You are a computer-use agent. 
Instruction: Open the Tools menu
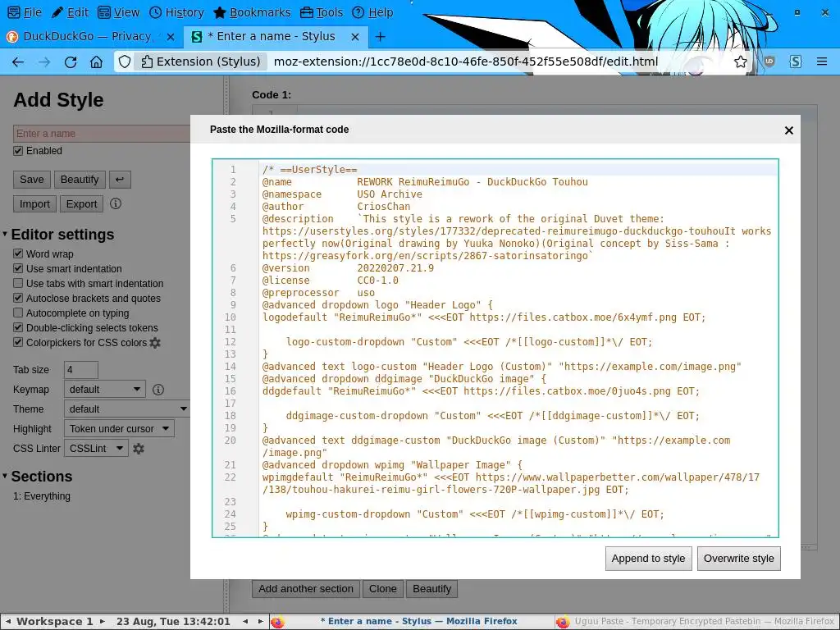tap(322, 12)
